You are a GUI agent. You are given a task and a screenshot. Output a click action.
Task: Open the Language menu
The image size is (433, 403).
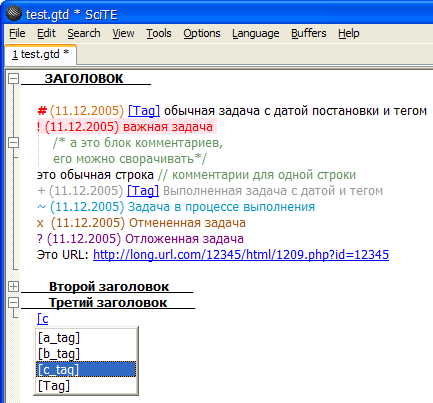point(256,33)
